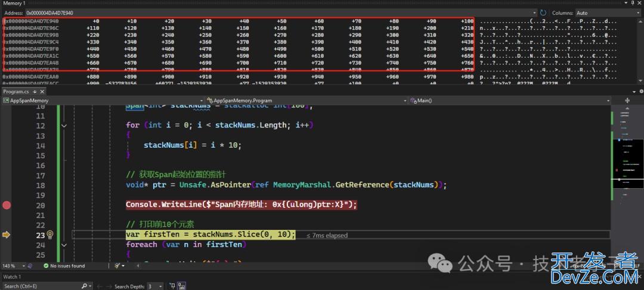The image size is (644, 290).
Task: Click Memory window scroll down arrow
Action: tap(641, 82)
